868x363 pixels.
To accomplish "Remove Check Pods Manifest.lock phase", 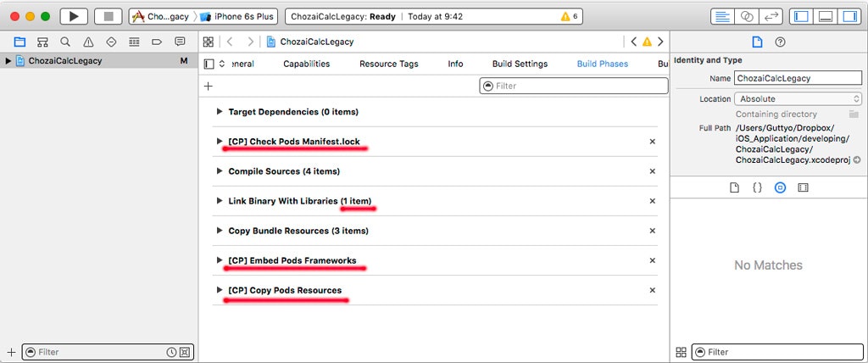I will 652,142.
